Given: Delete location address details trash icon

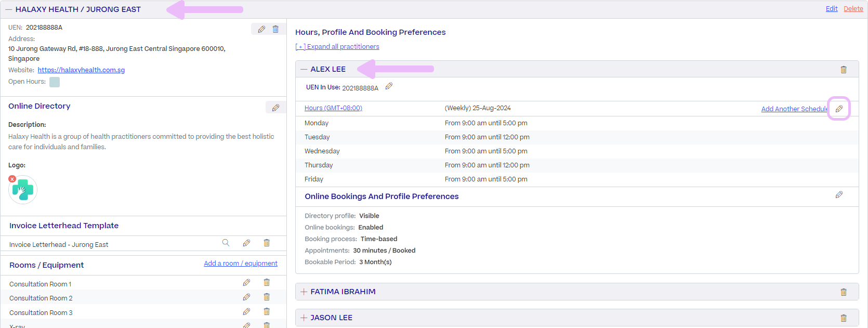Looking at the screenshot, I should point(275,29).
